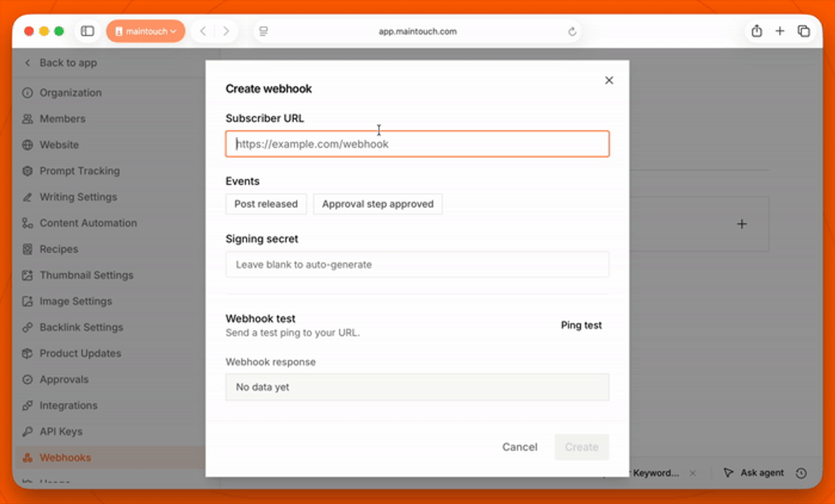Click the Subscriber URL input field
Image resolution: width=835 pixels, height=504 pixels.
[417, 144]
